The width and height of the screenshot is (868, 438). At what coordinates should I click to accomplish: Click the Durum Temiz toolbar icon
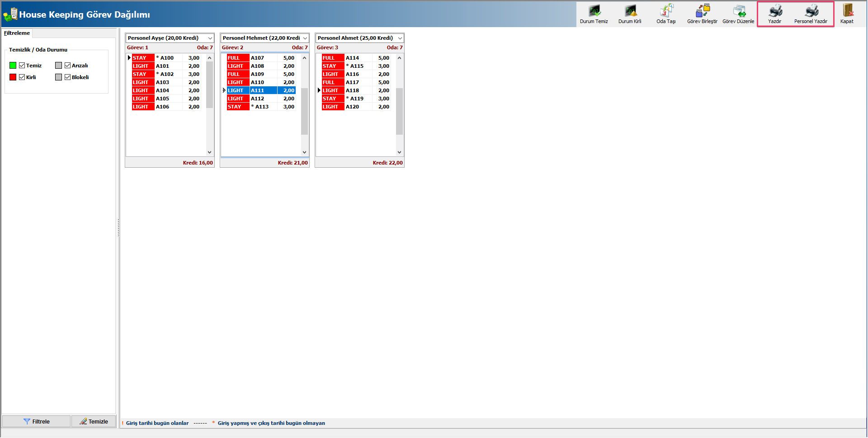(594, 11)
